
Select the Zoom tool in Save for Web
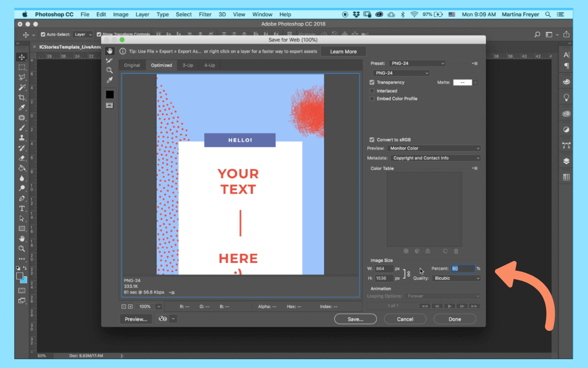click(x=110, y=70)
